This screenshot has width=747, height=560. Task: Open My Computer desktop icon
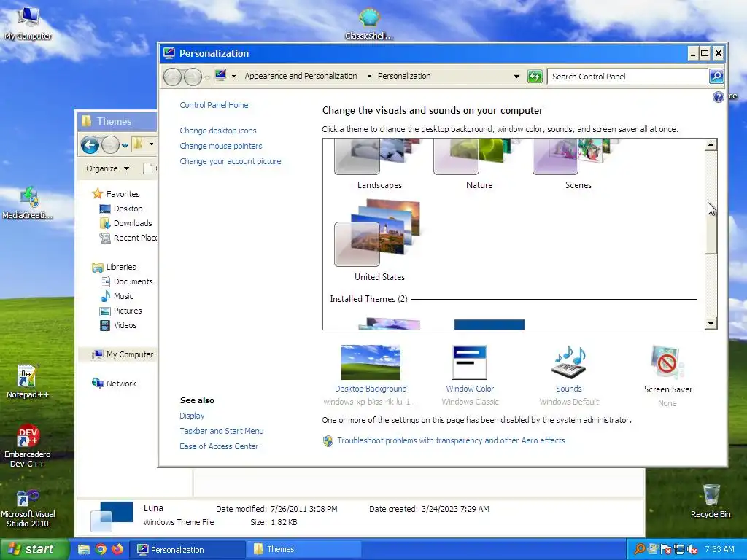tap(28, 23)
